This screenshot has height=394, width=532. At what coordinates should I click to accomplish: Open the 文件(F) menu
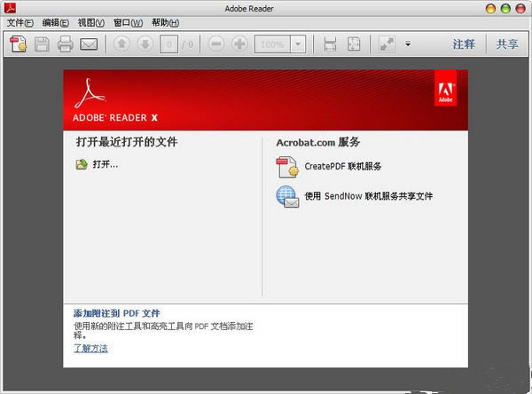pyautogui.click(x=20, y=23)
